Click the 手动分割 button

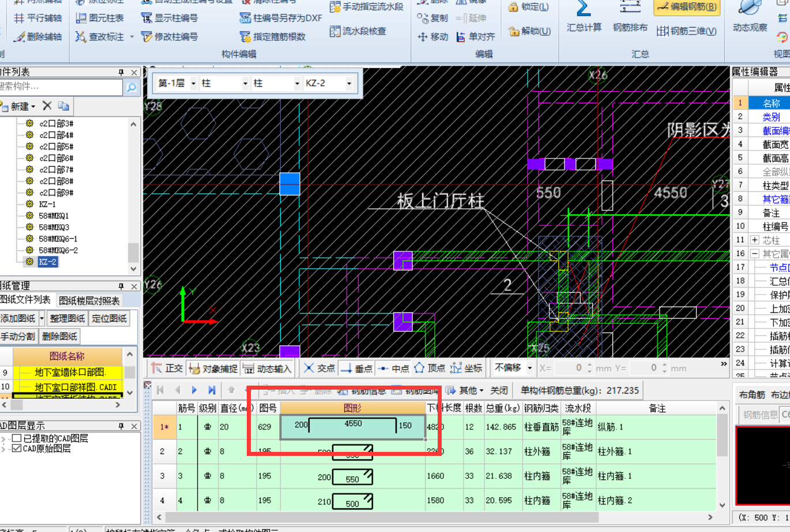pyautogui.click(x=18, y=337)
